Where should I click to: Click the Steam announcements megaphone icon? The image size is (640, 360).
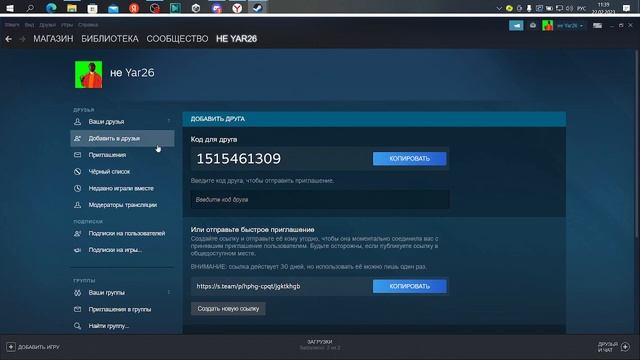click(x=516, y=25)
